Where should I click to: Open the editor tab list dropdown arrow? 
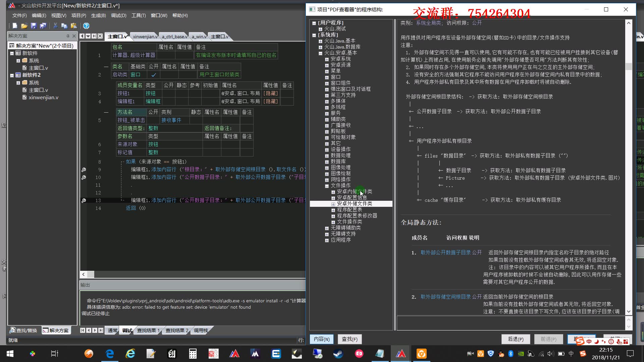(x=88, y=36)
